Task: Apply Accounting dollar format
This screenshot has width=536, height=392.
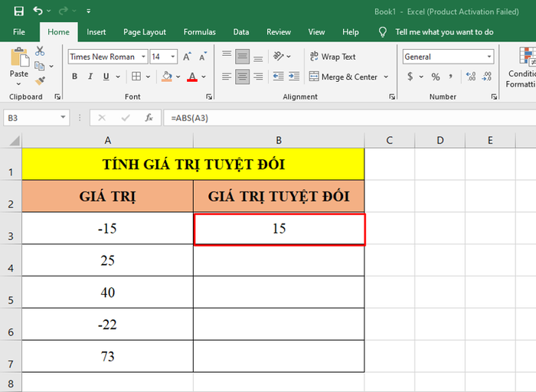Action: click(x=410, y=77)
